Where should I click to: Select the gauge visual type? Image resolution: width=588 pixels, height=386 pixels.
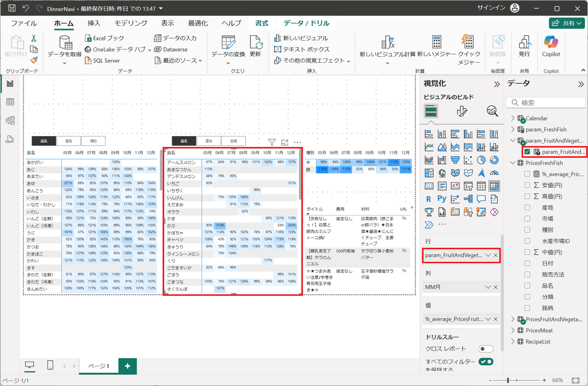(494, 173)
